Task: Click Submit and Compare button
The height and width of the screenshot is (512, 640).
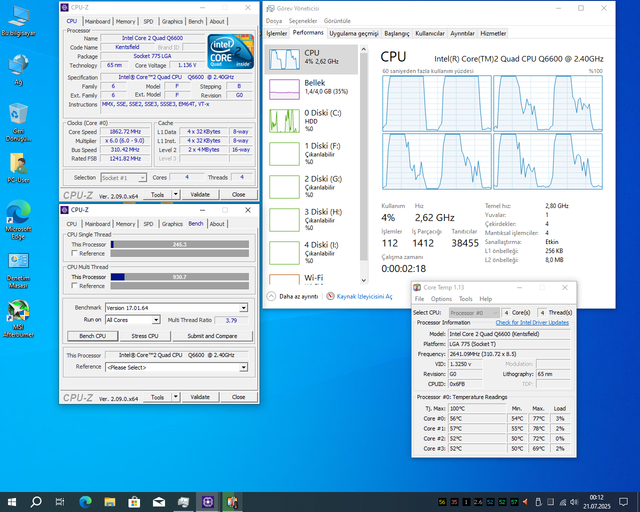Action: click(x=212, y=336)
